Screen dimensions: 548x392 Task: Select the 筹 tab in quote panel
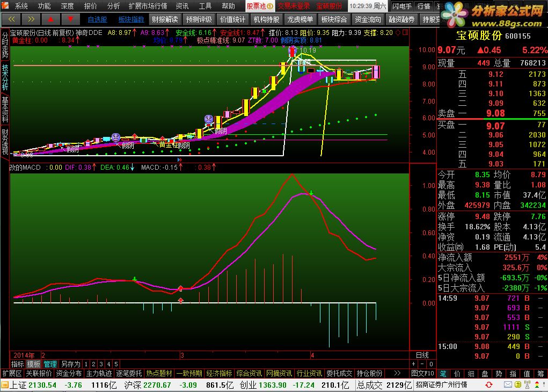pyautogui.click(x=541, y=373)
